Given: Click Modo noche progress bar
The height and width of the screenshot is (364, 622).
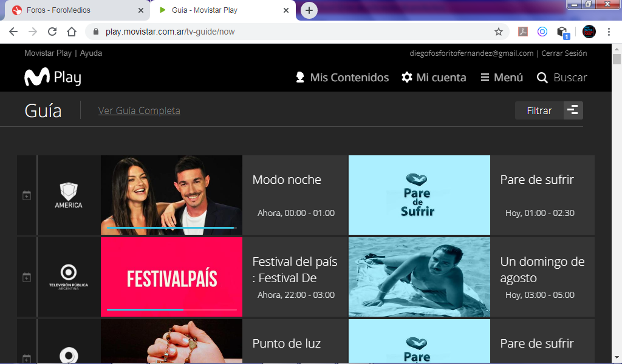Looking at the screenshot, I should pyautogui.click(x=172, y=227).
